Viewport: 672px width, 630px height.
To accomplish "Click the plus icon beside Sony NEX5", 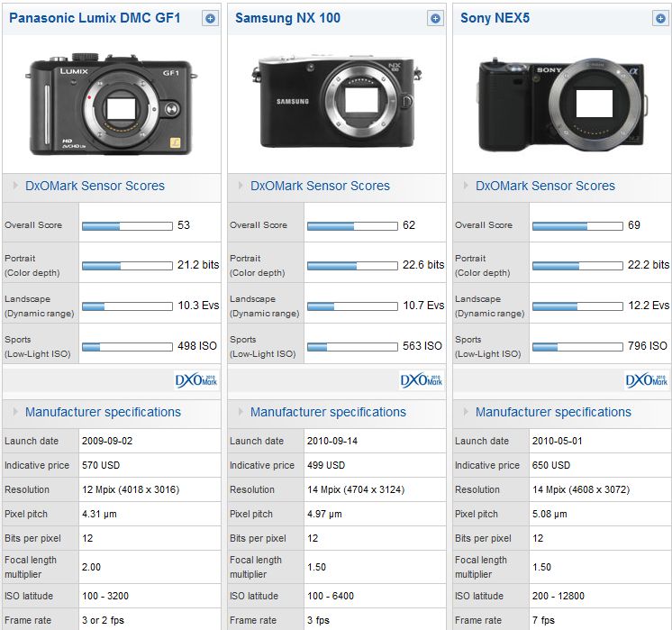I will click(660, 18).
